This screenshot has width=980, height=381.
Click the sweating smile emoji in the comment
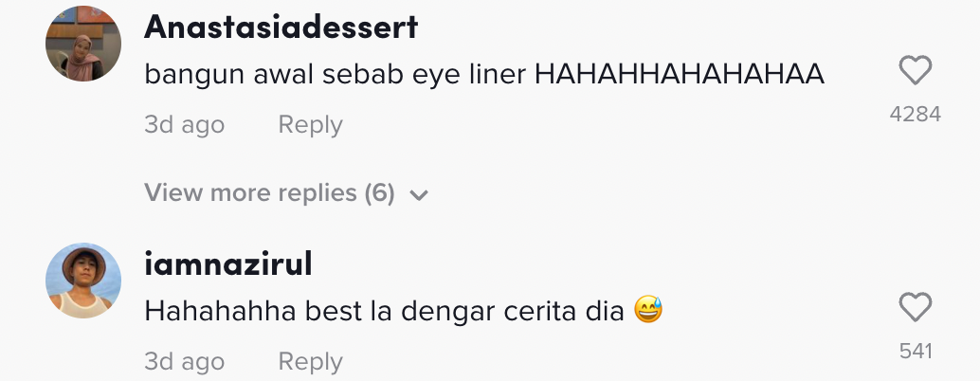pos(649,310)
